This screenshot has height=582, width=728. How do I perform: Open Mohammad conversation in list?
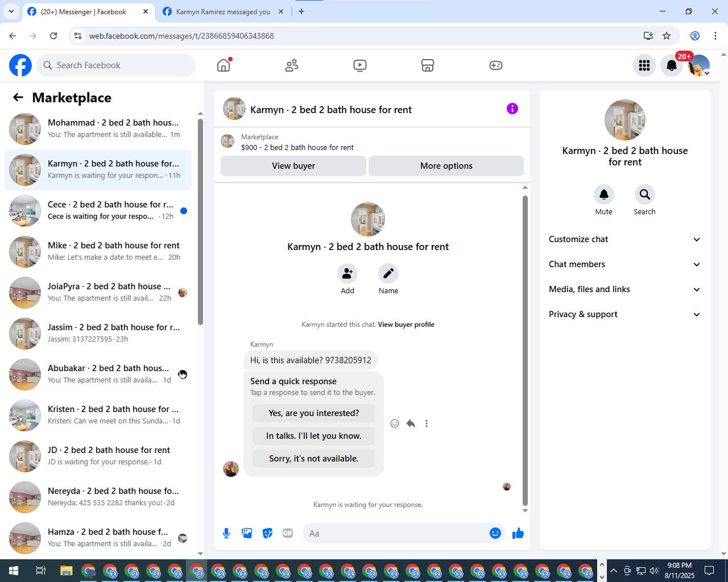[x=98, y=129]
